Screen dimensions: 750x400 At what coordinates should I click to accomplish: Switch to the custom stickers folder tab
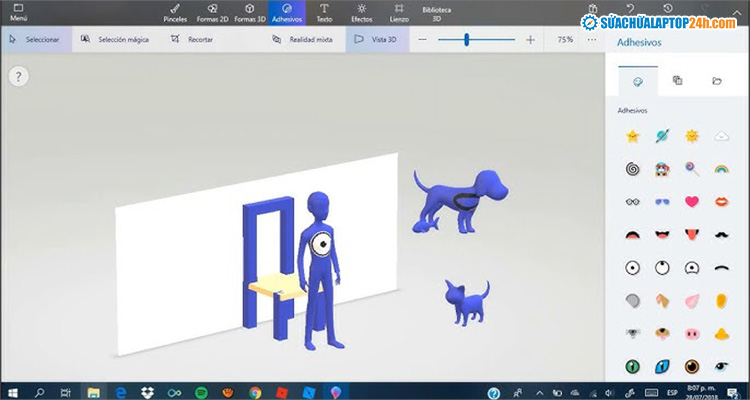[x=717, y=80]
